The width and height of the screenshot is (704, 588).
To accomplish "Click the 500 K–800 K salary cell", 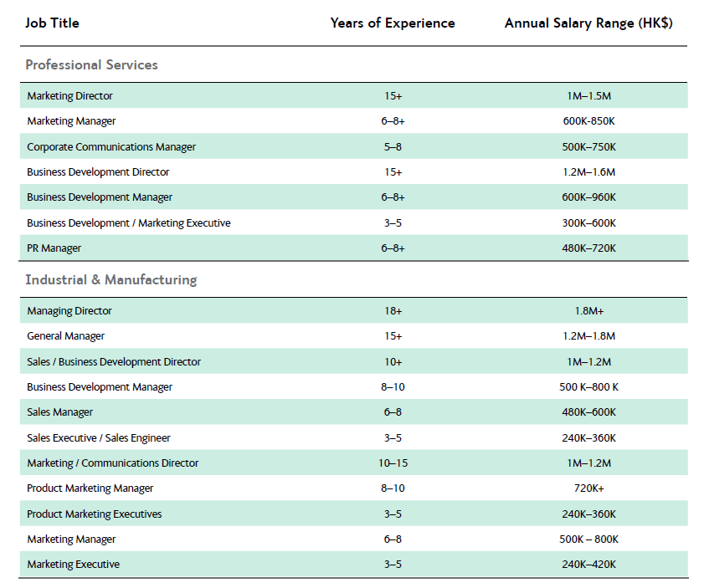I will click(588, 387).
